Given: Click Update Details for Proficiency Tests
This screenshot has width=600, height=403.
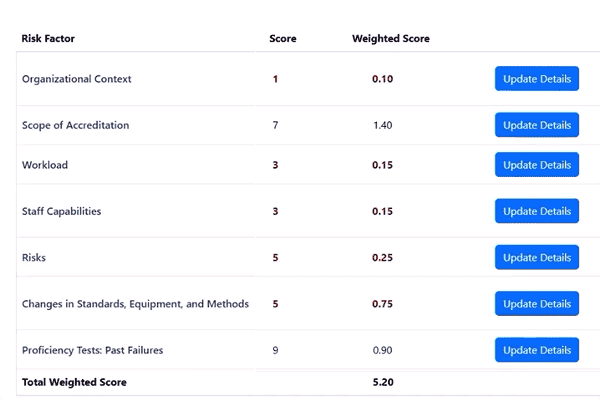Looking at the screenshot, I should [537, 350].
